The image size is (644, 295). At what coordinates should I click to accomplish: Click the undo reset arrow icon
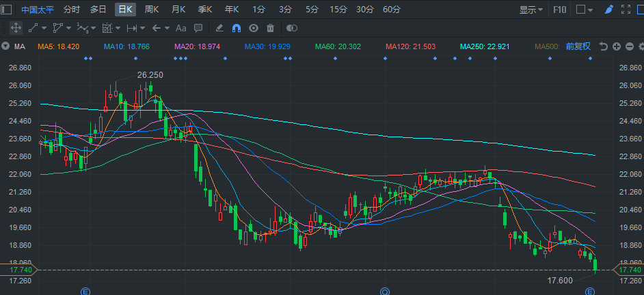(603, 46)
